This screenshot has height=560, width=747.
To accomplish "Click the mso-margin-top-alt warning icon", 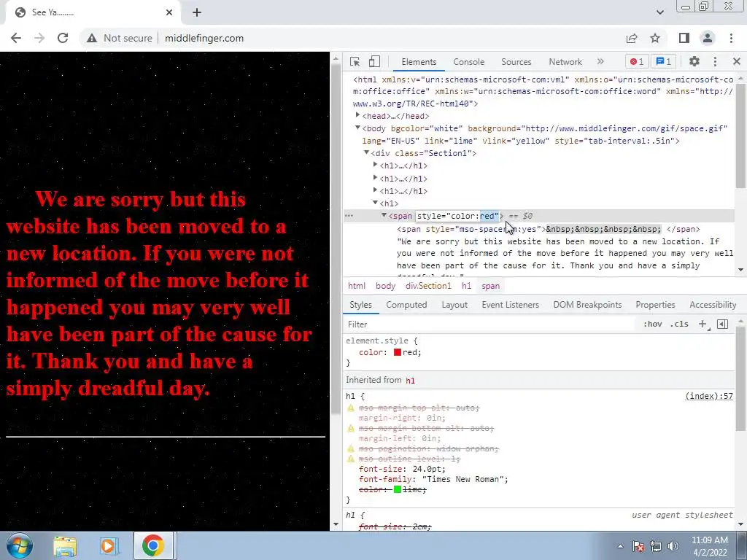I will point(351,408).
